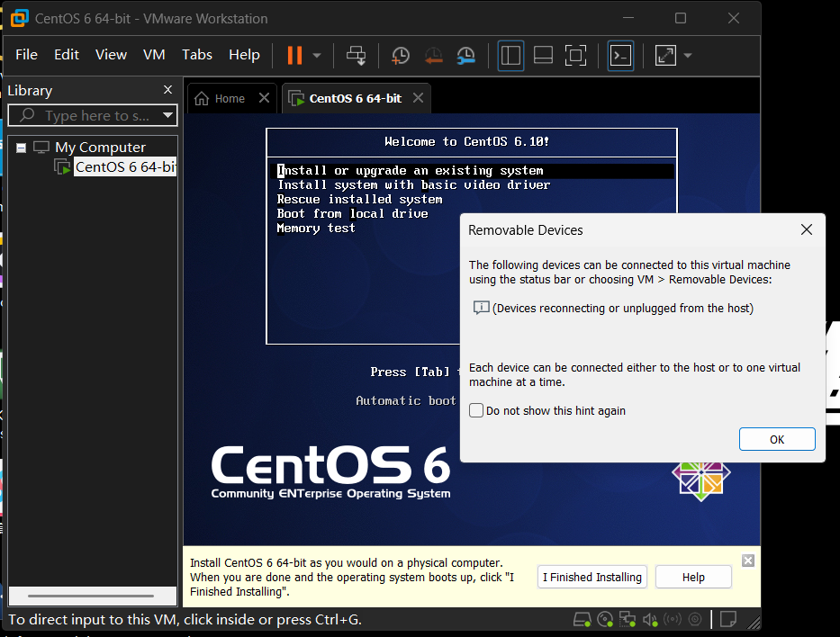Click the greyed wireless/Bluetooth status icon

click(x=673, y=620)
